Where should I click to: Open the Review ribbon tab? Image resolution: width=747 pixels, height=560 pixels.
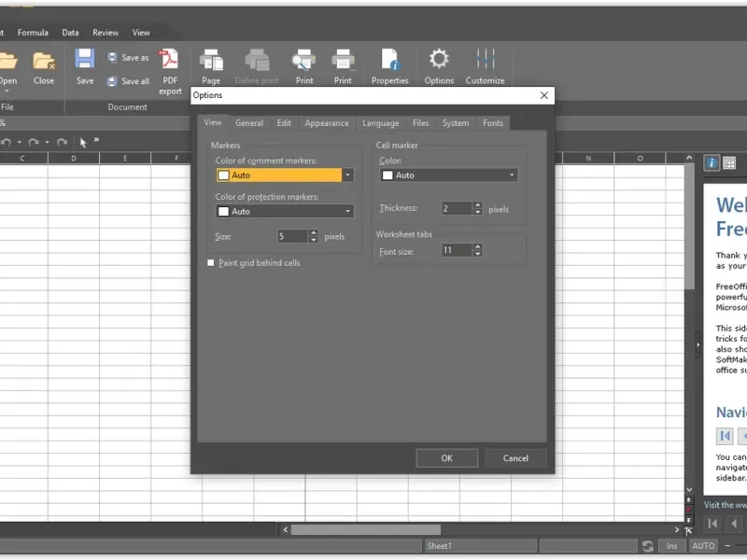[x=106, y=33]
